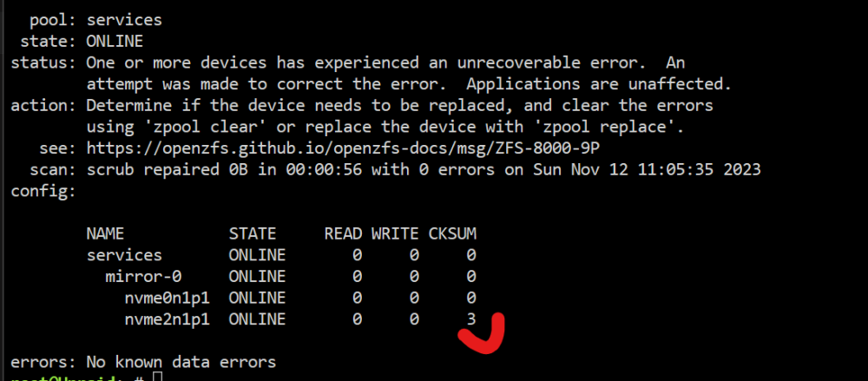Click the mirror-0 vdev entry
The height and width of the screenshot is (381, 868).
[x=143, y=276]
